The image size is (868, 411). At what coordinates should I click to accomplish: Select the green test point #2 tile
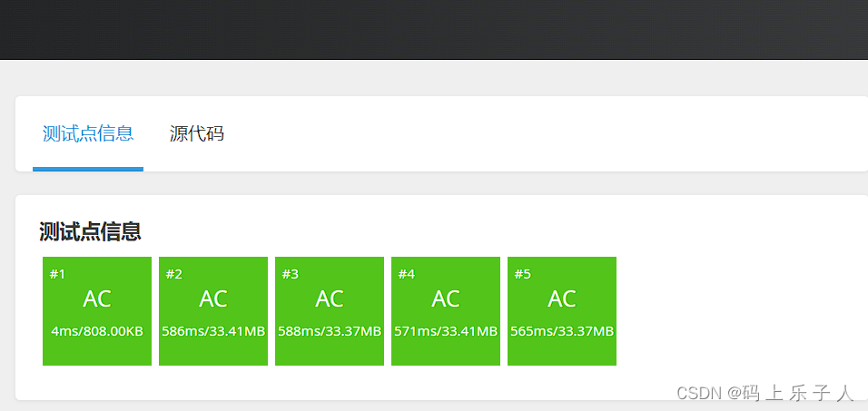click(x=213, y=311)
